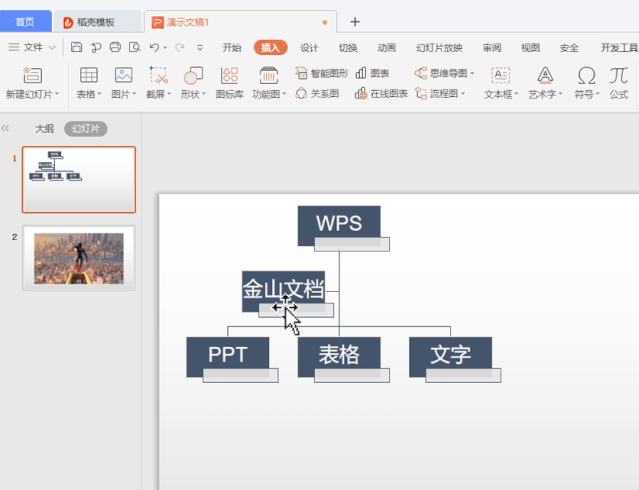
Task: Open the quick access customize dropdown
Action: 200,48
